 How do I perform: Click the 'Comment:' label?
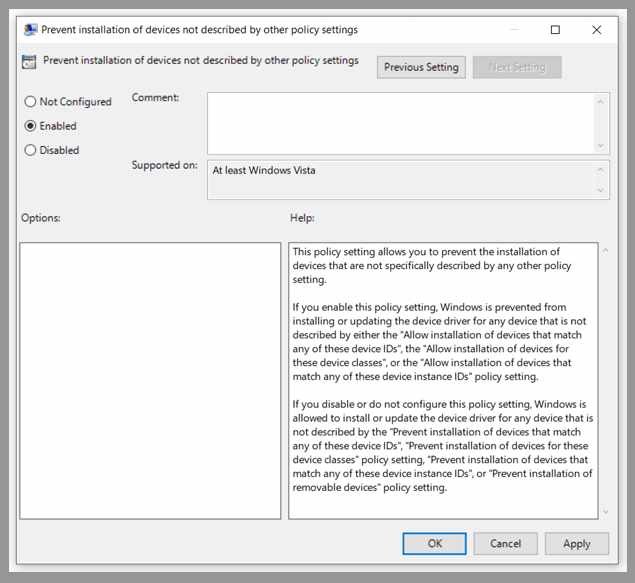[155, 98]
